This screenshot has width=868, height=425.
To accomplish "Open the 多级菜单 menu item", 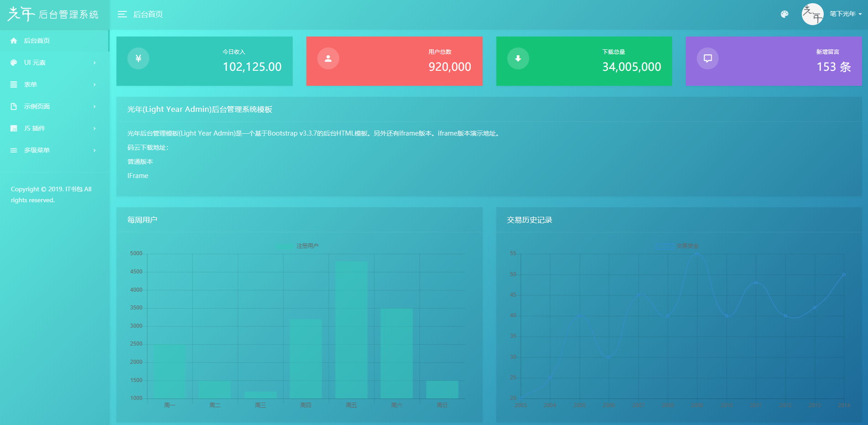I will 37,150.
